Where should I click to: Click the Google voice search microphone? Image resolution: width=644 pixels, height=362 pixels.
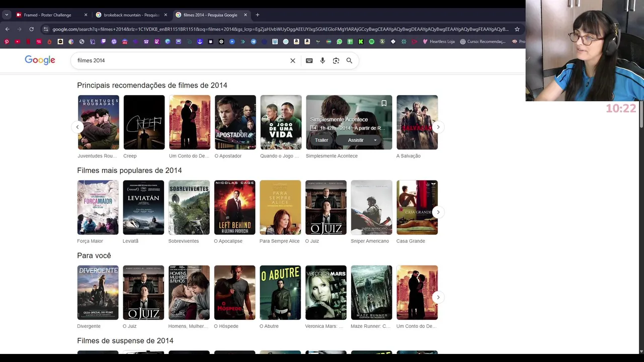click(323, 60)
